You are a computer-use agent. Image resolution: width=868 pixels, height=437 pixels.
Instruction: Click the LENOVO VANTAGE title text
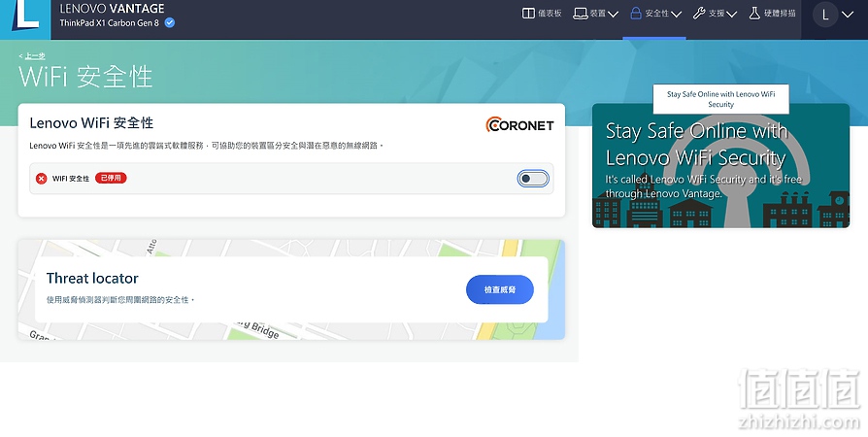[112, 9]
